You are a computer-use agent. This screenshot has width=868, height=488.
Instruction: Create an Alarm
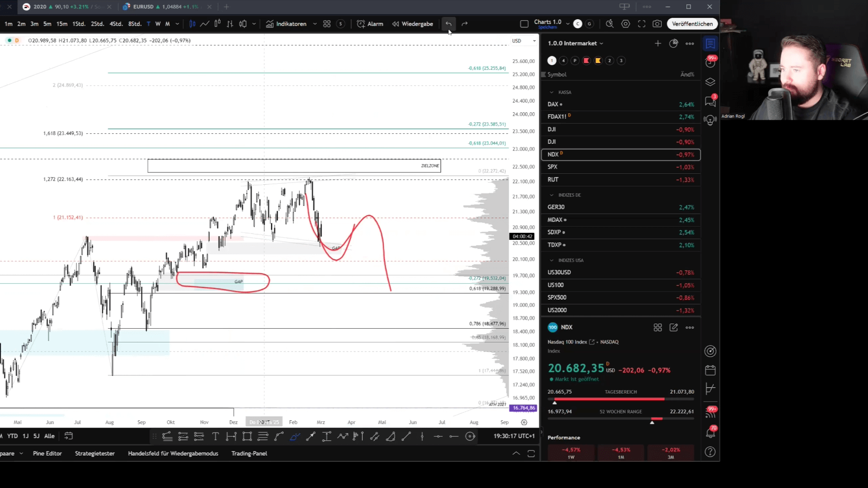[370, 24]
